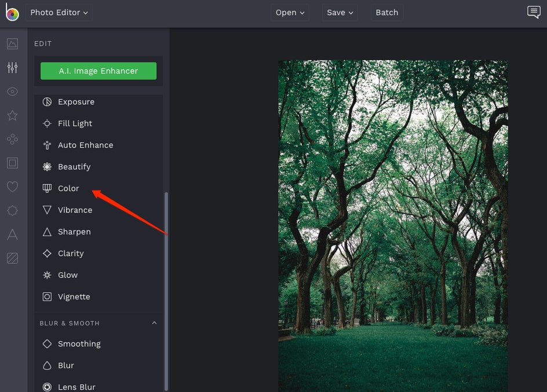Click the Auto Enhance wand icon
This screenshot has height=392, width=547.
(x=47, y=145)
